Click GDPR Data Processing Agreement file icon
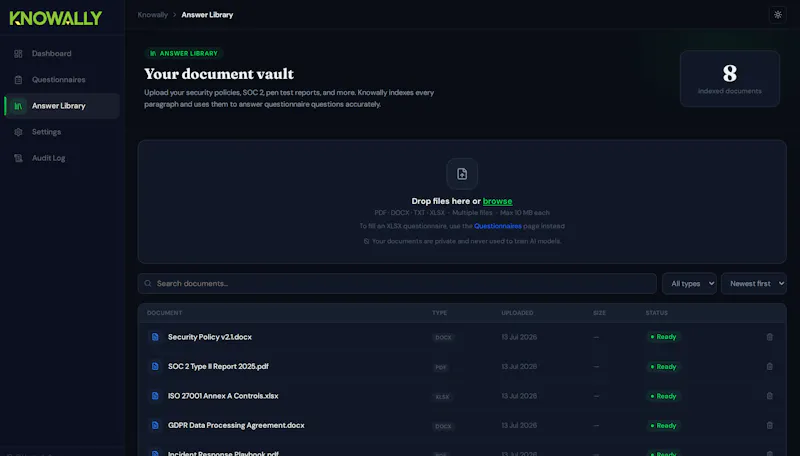 click(155, 425)
